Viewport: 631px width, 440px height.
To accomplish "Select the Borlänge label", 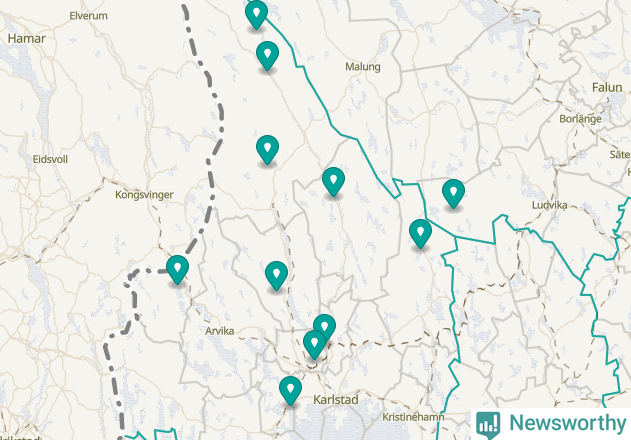I will click(x=580, y=119).
